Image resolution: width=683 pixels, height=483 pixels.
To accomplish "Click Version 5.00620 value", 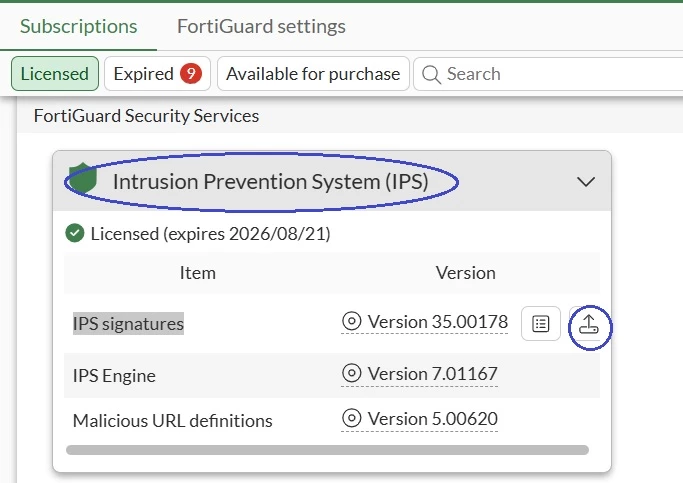I will [x=433, y=419].
